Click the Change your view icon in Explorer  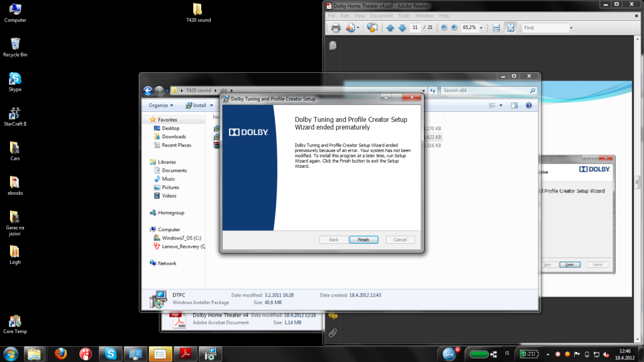coord(492,106)
